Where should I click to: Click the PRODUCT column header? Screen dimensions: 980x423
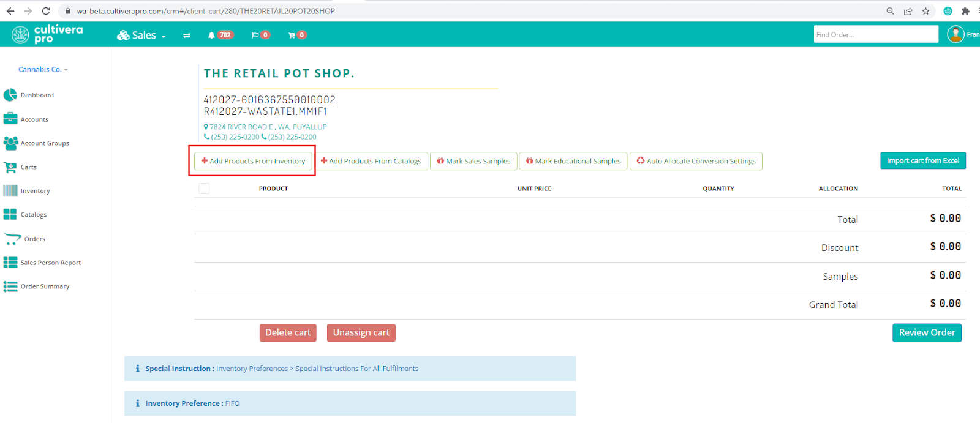click(x=273, y=189)
